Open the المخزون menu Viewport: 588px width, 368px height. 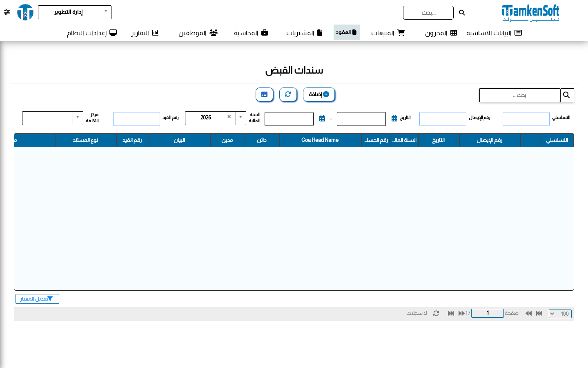441,33
